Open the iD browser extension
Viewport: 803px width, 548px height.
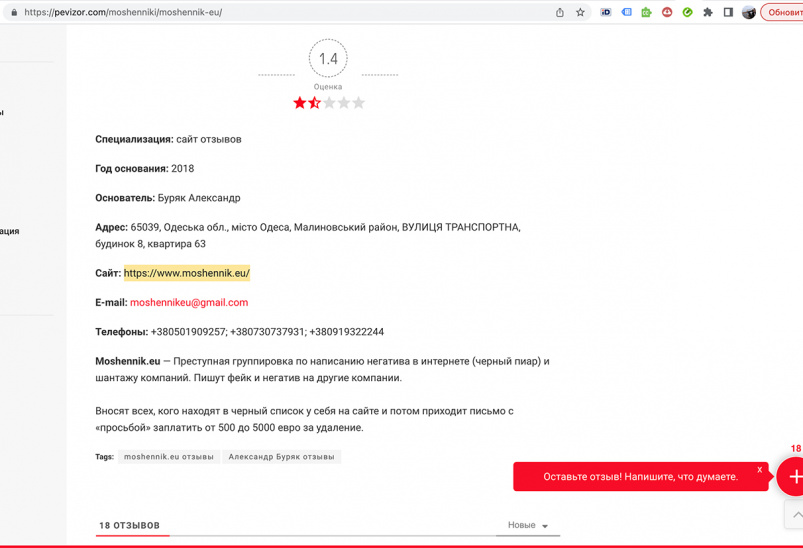(606, 12)
